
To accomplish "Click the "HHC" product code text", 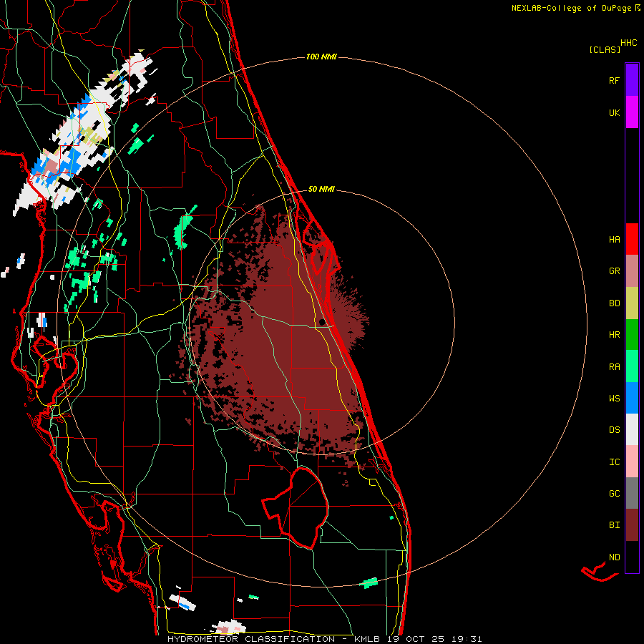I will click(629, 42).
